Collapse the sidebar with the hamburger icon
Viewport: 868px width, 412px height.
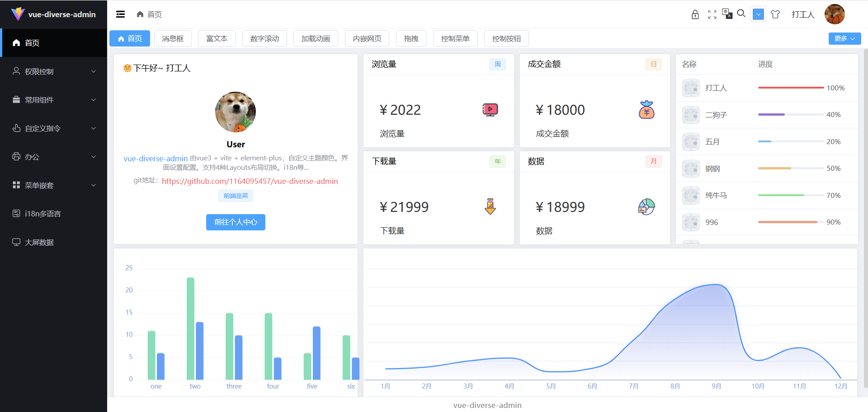coord(120,14)
